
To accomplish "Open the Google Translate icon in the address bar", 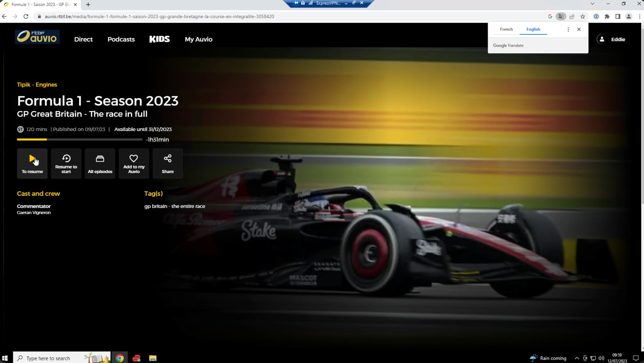I will 560,15.
